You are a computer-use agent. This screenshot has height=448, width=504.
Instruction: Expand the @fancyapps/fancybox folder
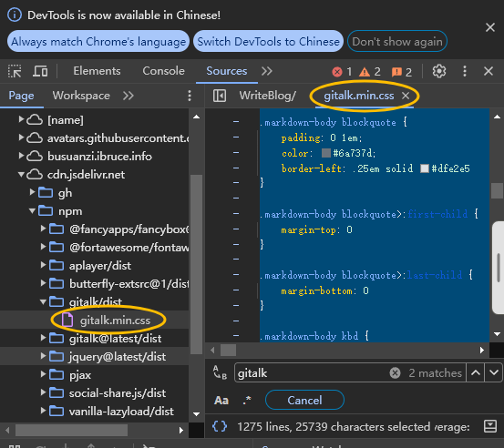(x=43, y=229)
